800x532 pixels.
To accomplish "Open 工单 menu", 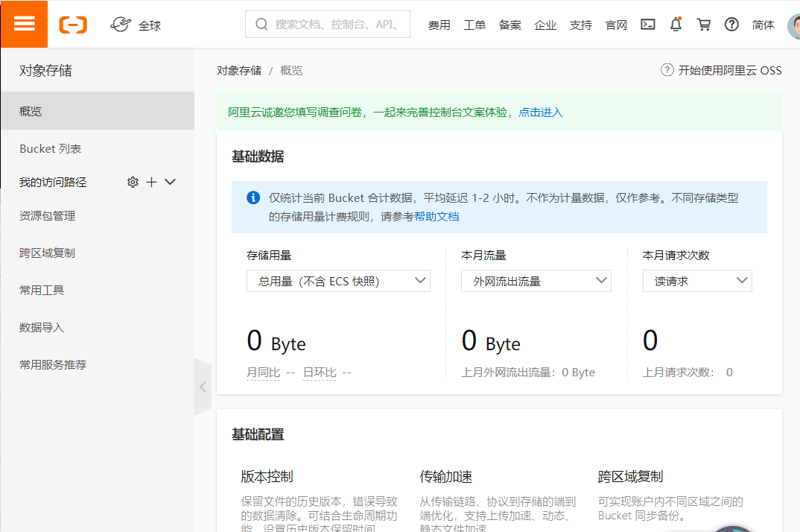I will click(474, 25).
